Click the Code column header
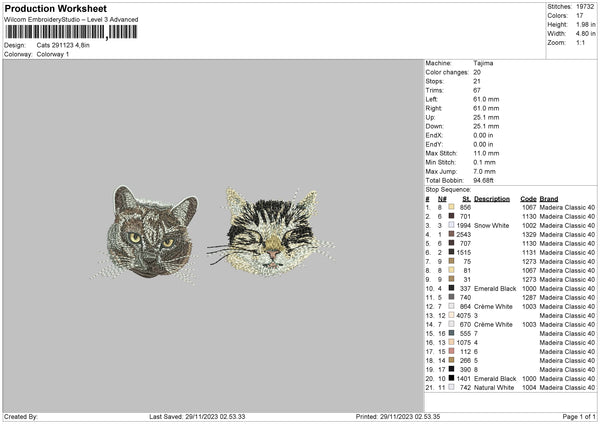The height and width of the screenshot is (424, 600). click(528, 198)
